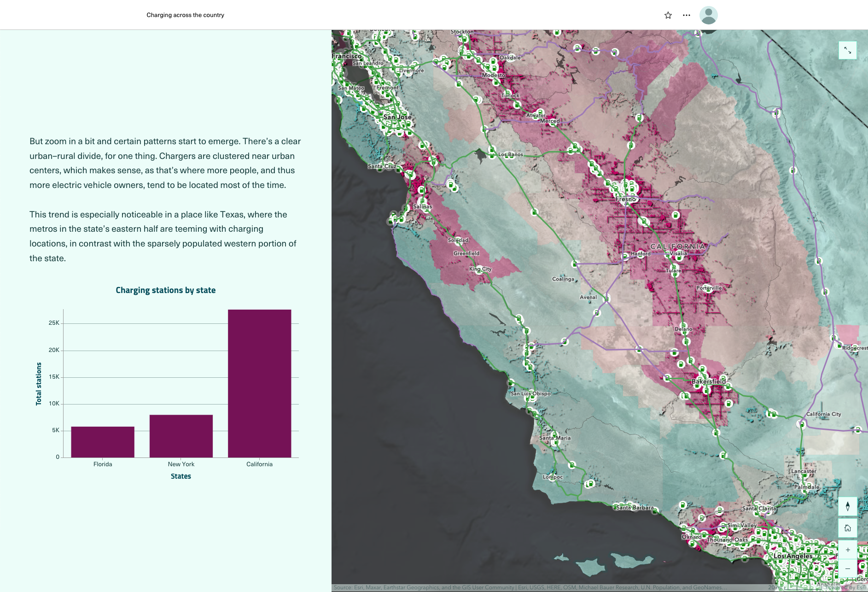Click the Bakersfield label on the map

pos(708,381)
